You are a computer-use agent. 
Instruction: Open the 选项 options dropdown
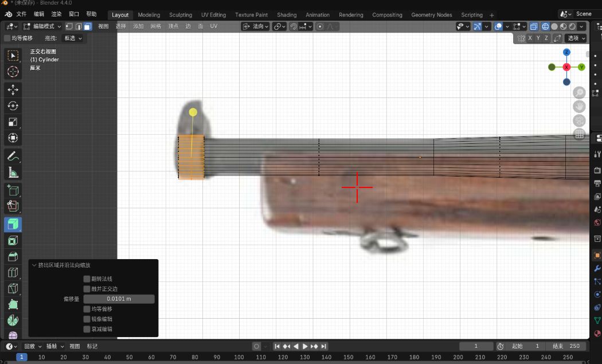tap(576, 38)
